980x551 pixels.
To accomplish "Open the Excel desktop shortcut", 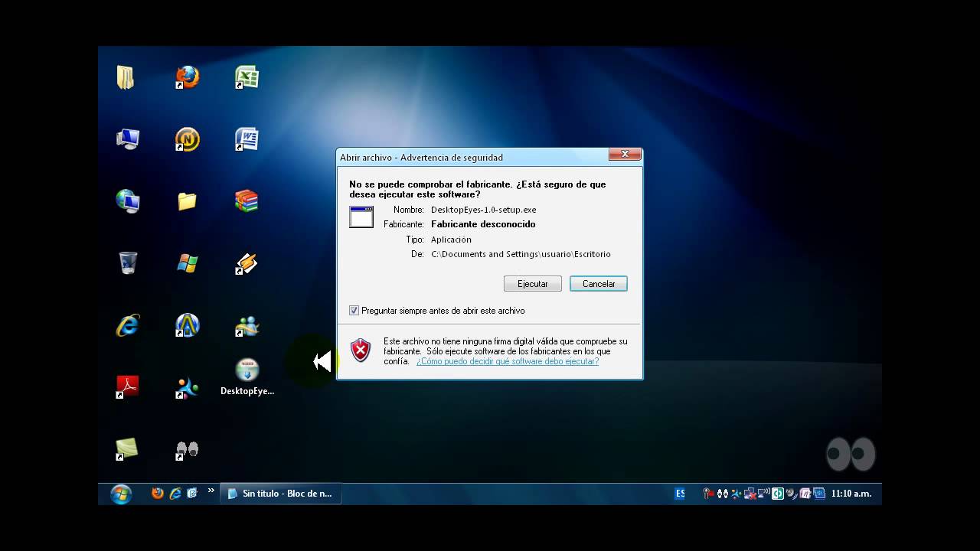I will point(247,77).
